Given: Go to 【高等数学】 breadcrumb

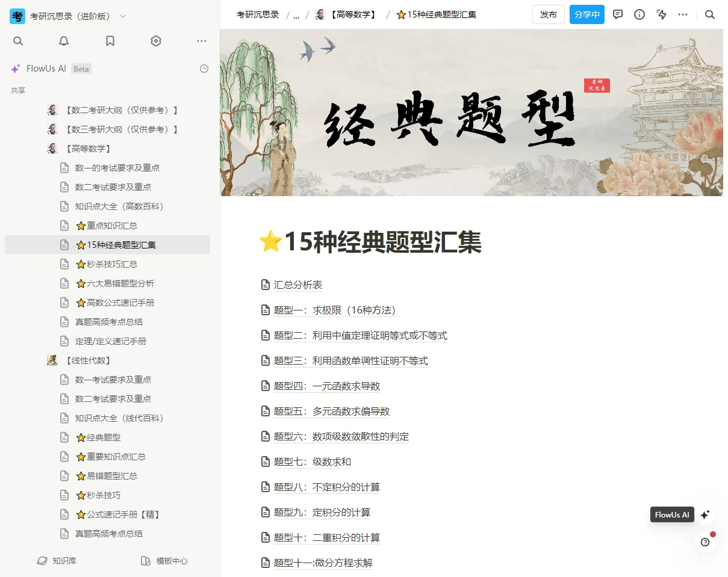Looking at the screenshot, I should [x=347, y=14].
